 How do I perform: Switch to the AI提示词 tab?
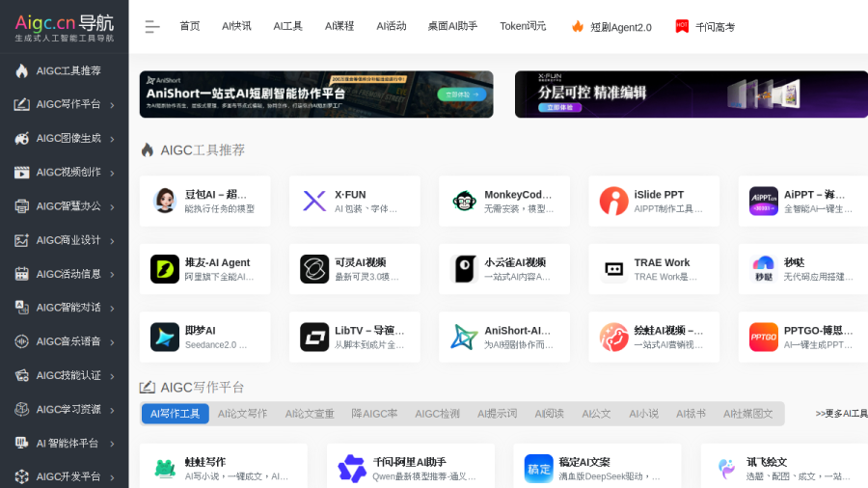(x=497, y=414)
